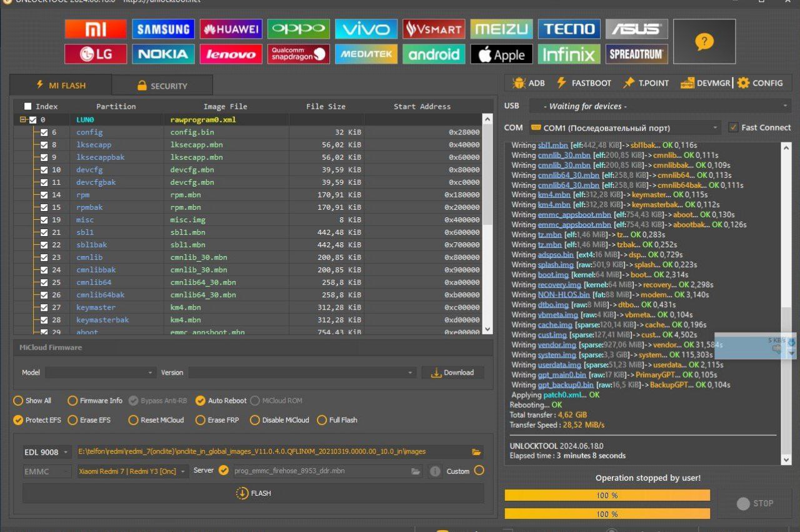
Task: Uncheck the misc partition checkbox
Action: tap(44, 220)
